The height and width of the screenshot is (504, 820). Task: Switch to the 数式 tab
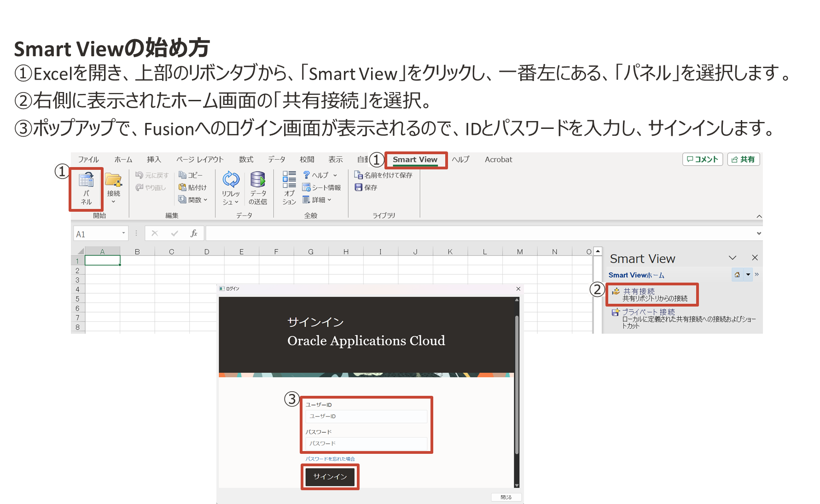246,159
